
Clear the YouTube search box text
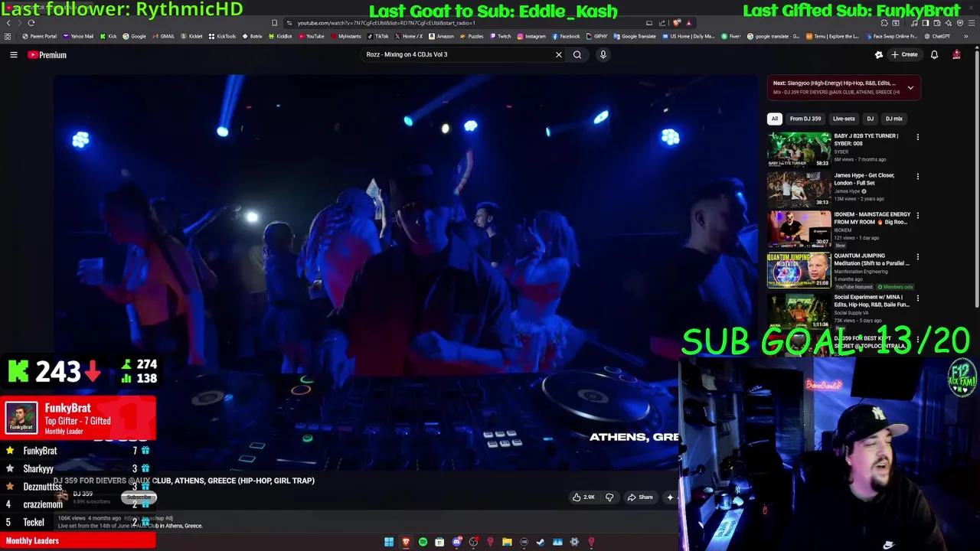(x=559, y=54)
